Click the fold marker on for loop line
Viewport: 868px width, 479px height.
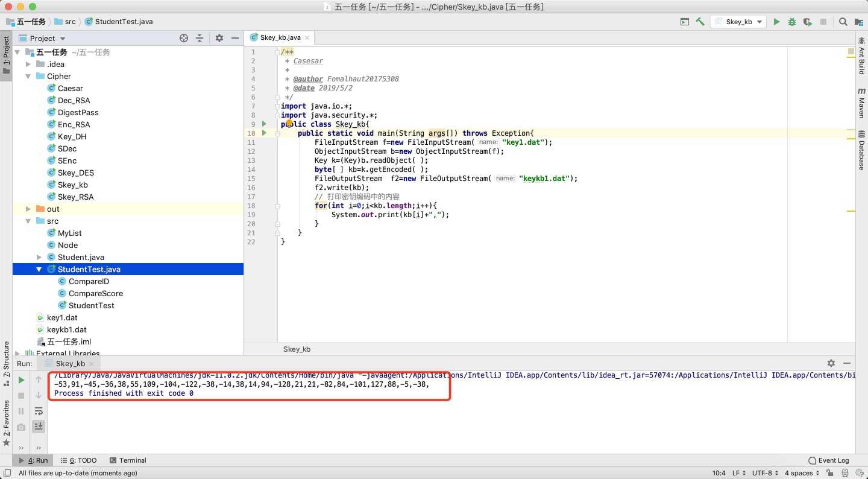(277, 206)
